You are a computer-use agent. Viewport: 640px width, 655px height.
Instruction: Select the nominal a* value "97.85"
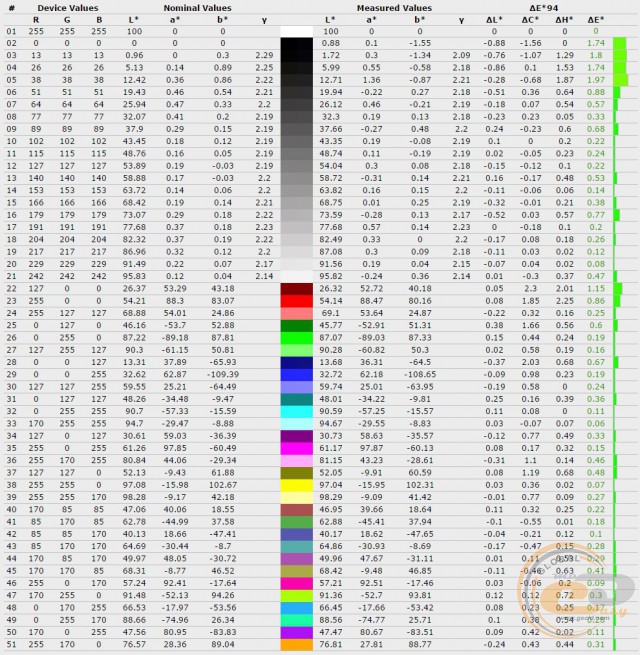pos(175,448)
